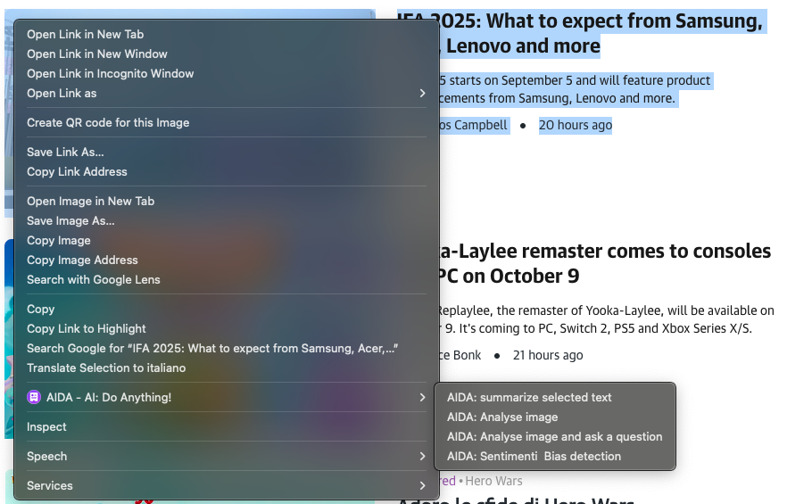
Task: Choose AIDA: Analyse image and ask a question
Action: (555, 437)
